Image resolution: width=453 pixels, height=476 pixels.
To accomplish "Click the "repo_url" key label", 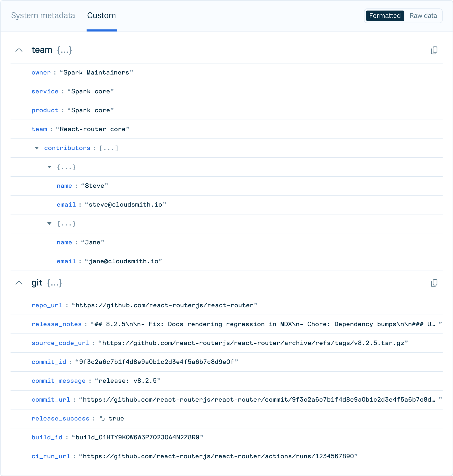I will pyautogui.click(x=47, y=305).
